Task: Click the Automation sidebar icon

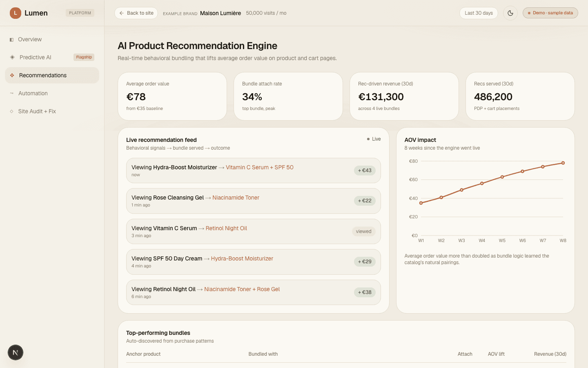Action: (12, 93)
